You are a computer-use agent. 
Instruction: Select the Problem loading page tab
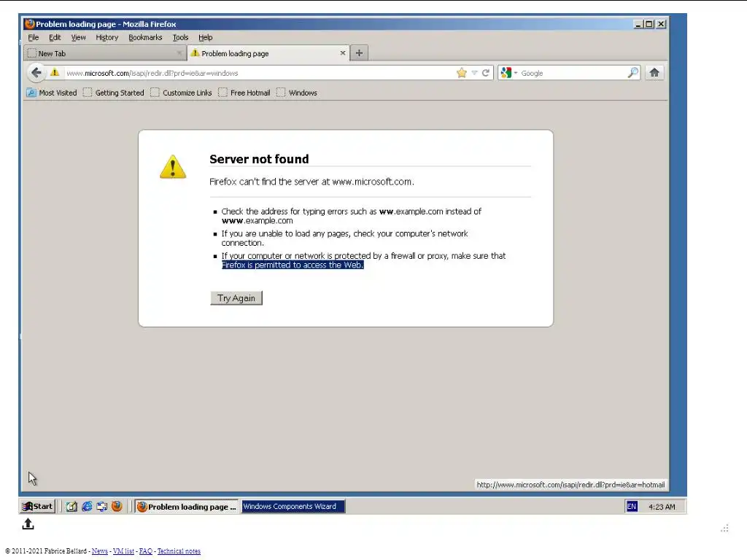tap(268, 53)
